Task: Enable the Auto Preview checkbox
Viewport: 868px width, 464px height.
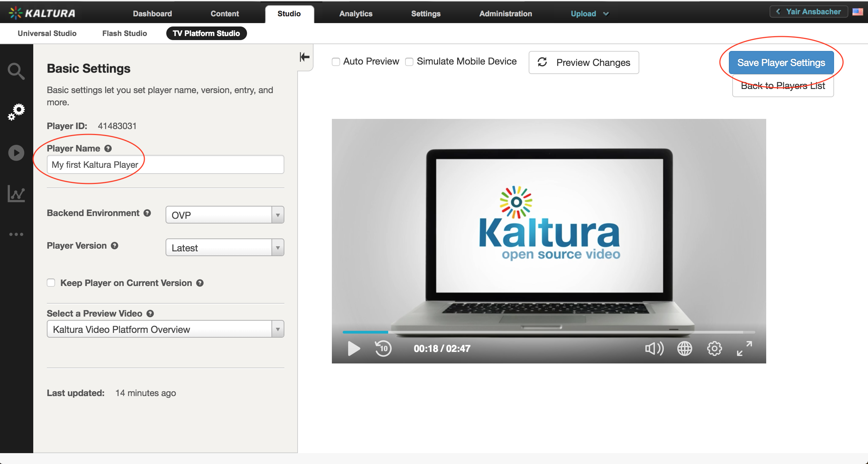Action: tap(336, 62)
